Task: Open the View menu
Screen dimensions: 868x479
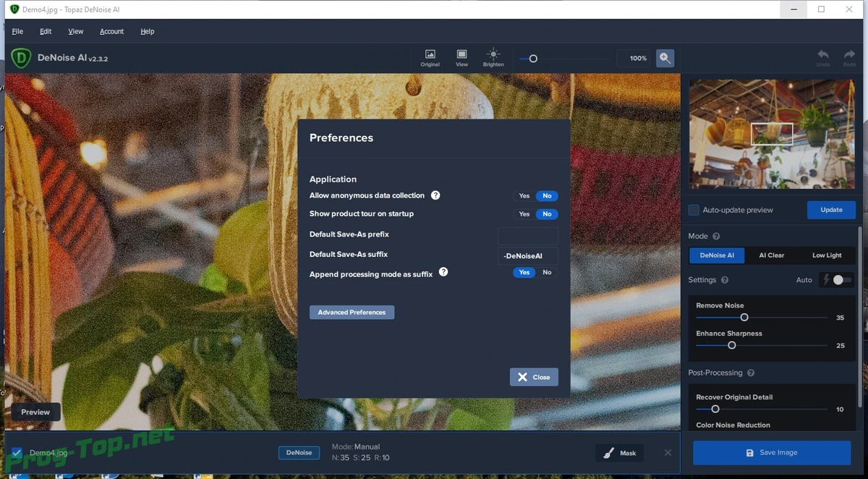Action: (x=76, y=32)
